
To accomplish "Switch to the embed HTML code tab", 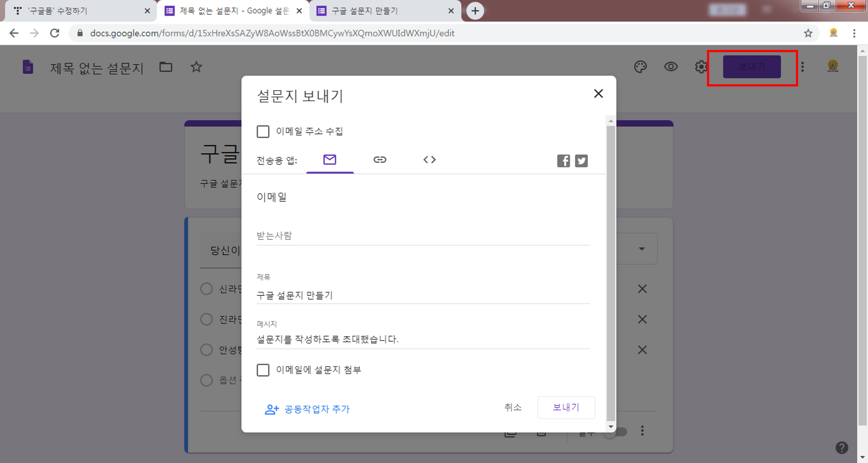I will 430,160.
